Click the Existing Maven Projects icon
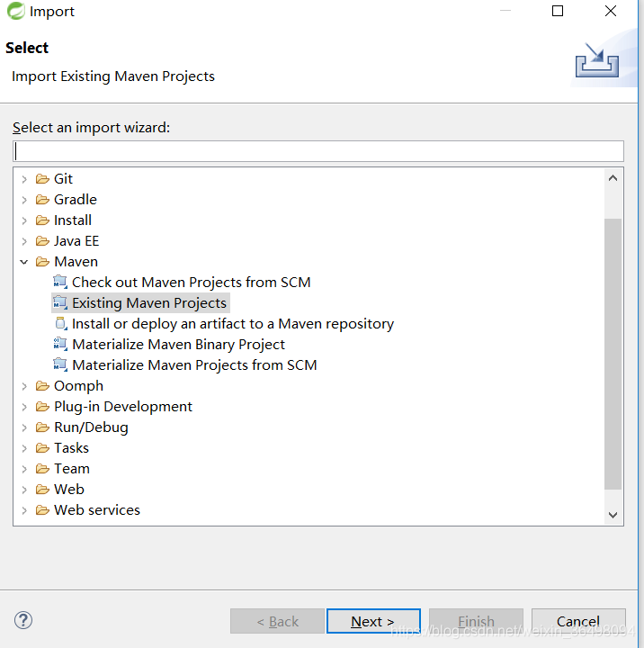The height and width of the screenshot is (648, 644). coord(60,303)
